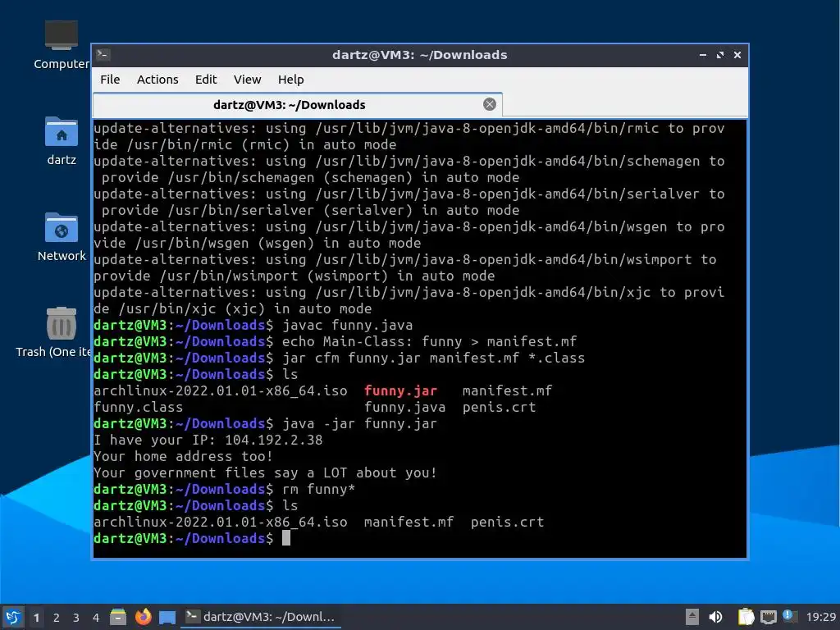Open the clipboard manager tray icon
The width and height of the screenshot is (840, 630).
click(x=746, y=617)
